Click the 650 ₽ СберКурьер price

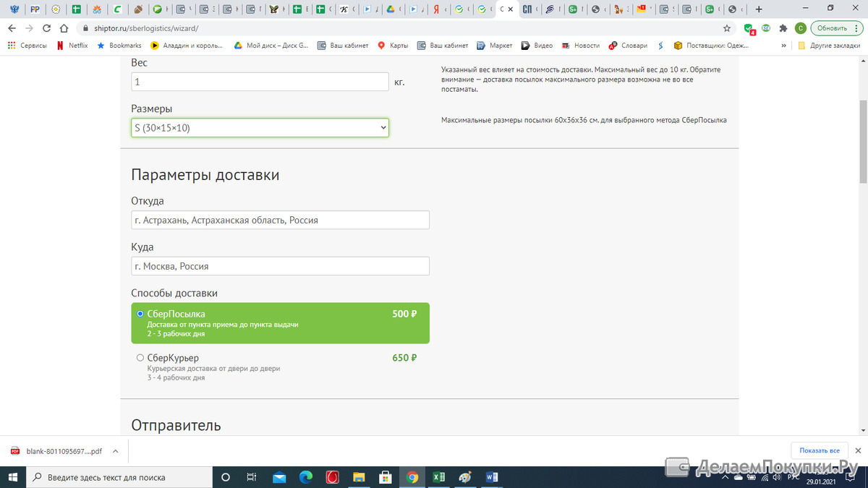pos(404,357)
